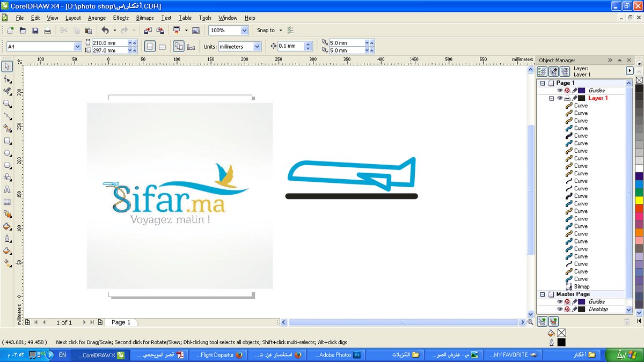Screen dimensions: 644x362
Task: Select the Pick tool in toolbox
Action: pos(8,67)
